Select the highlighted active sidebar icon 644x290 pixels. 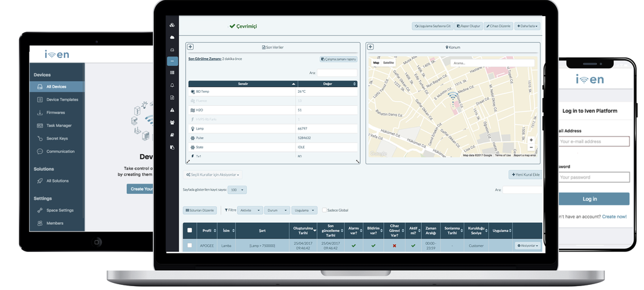tap(172, 61)
